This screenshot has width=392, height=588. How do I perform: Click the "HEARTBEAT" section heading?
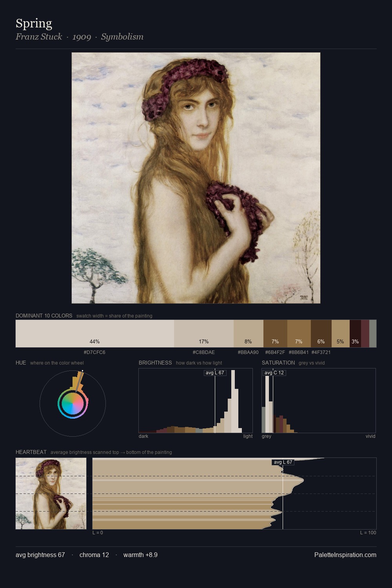[x=31, y=452]
